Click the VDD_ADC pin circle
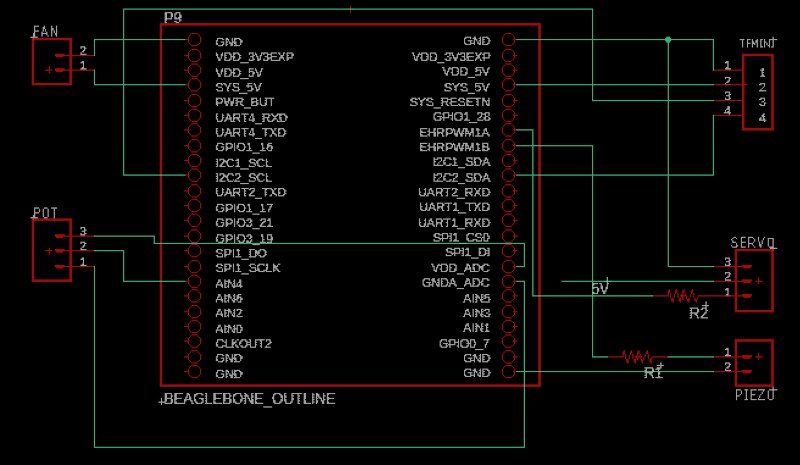 509,266
